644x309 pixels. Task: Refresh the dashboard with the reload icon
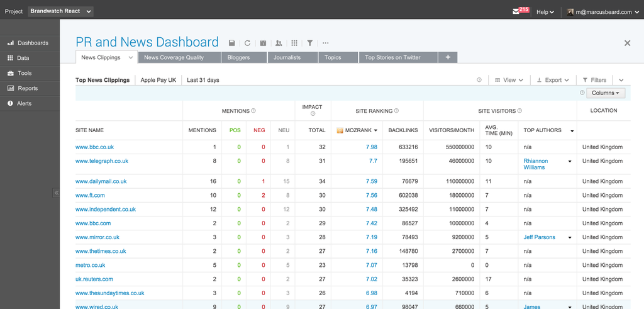tap(247, 43)
